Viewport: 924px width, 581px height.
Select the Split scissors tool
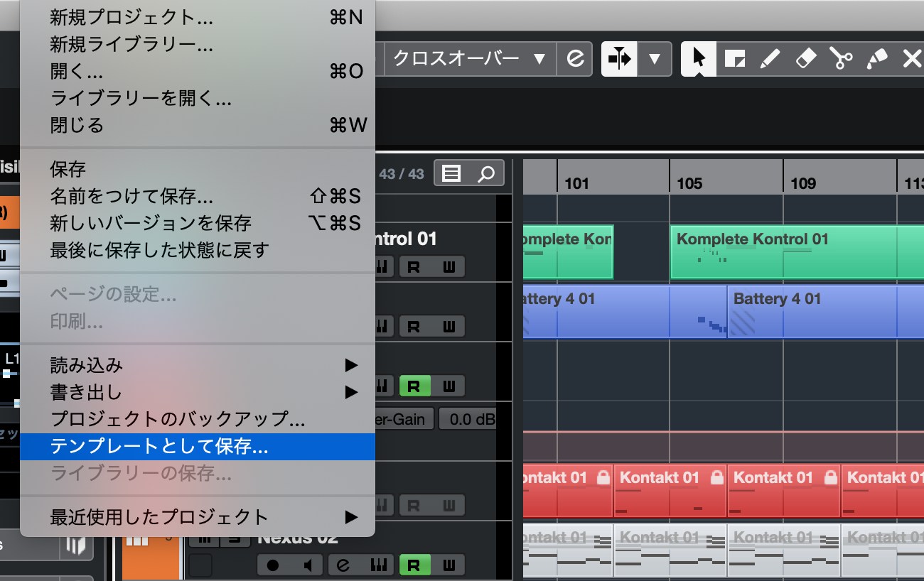pyautogui.click(x=841, y=58)
